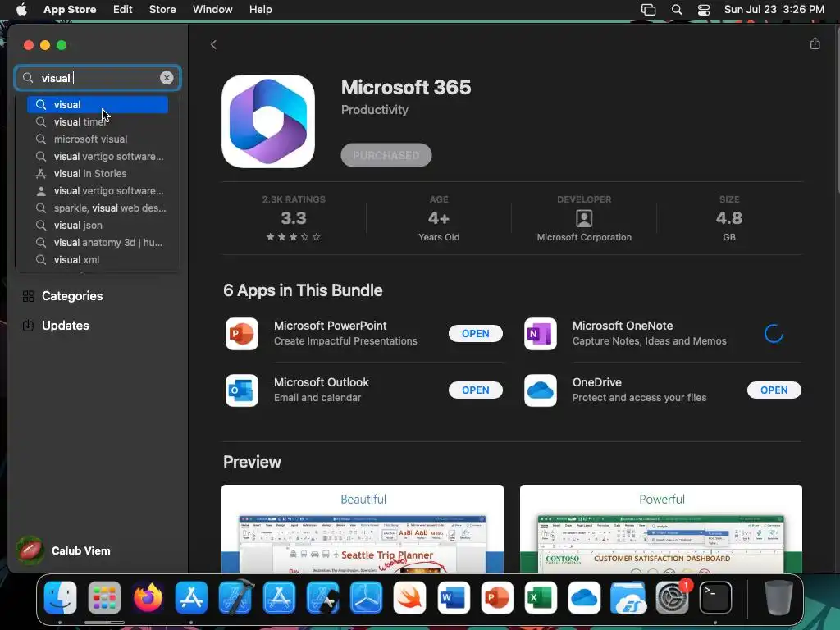The image size is (840, 630).
Task: Launch Excel from the Dock
Action: 541,597
